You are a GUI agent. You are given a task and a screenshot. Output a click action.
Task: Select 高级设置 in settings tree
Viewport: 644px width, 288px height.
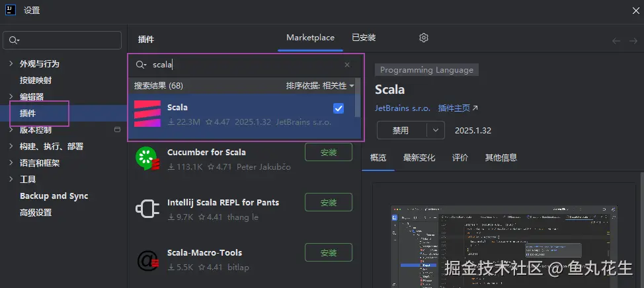pos(36,213)
